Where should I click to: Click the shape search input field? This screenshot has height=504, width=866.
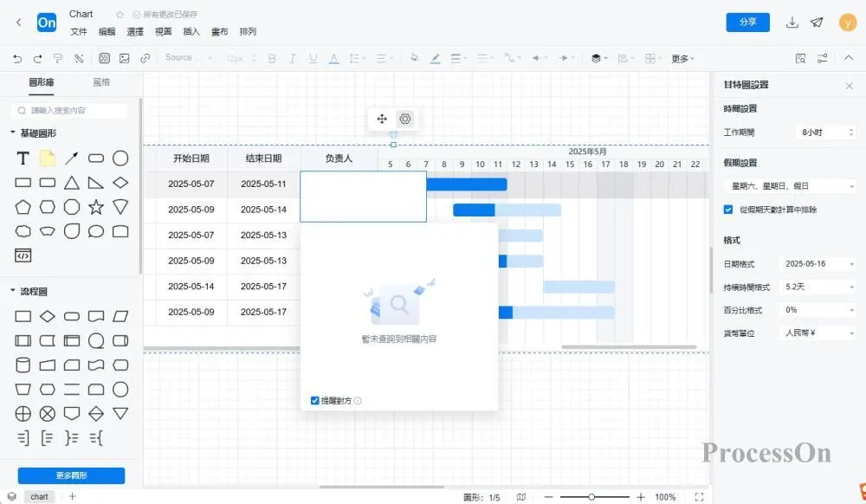point(69,110)
